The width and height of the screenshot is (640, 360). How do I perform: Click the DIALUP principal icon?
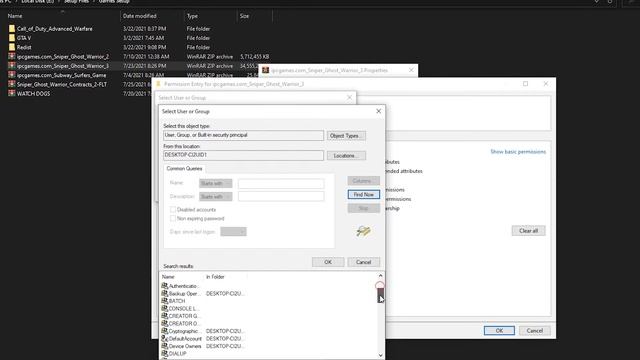tap(164, 353)
